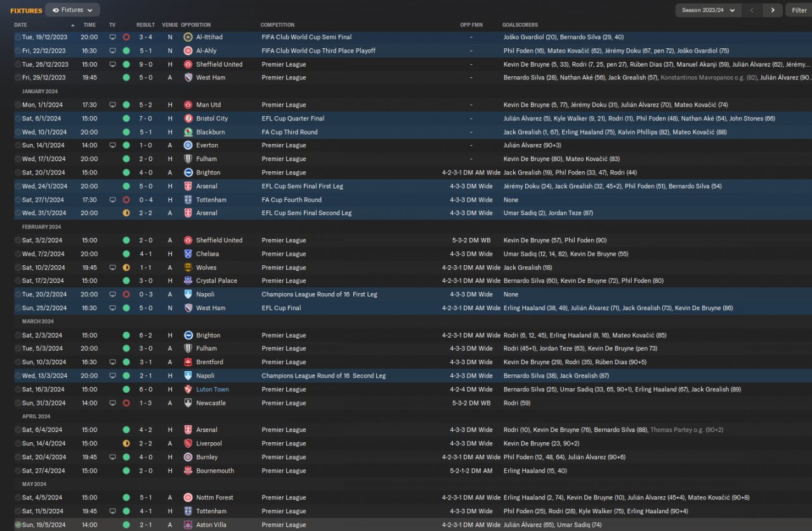
Task: Click the Al-Ittihad club badge
Action: tap(188, 37)
